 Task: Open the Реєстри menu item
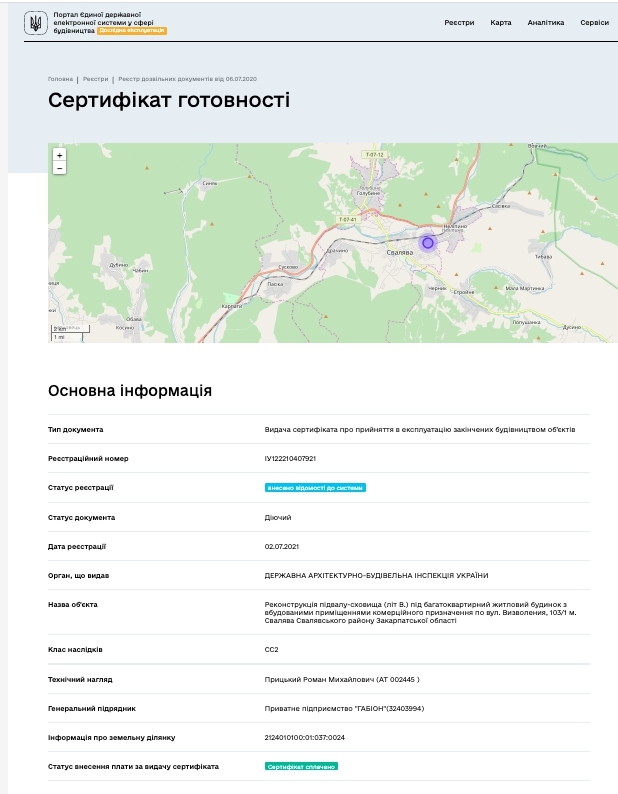pos(459,22)
